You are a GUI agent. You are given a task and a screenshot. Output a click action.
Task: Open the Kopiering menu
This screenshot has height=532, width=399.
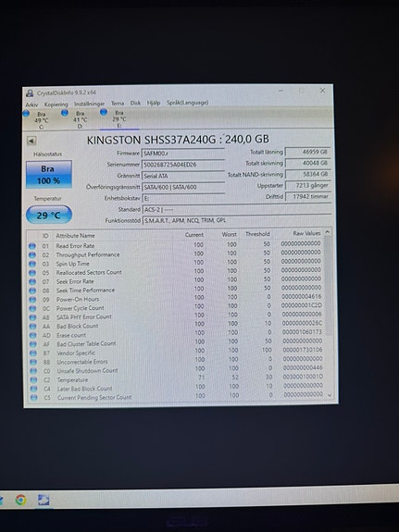(x=56, y=105)
